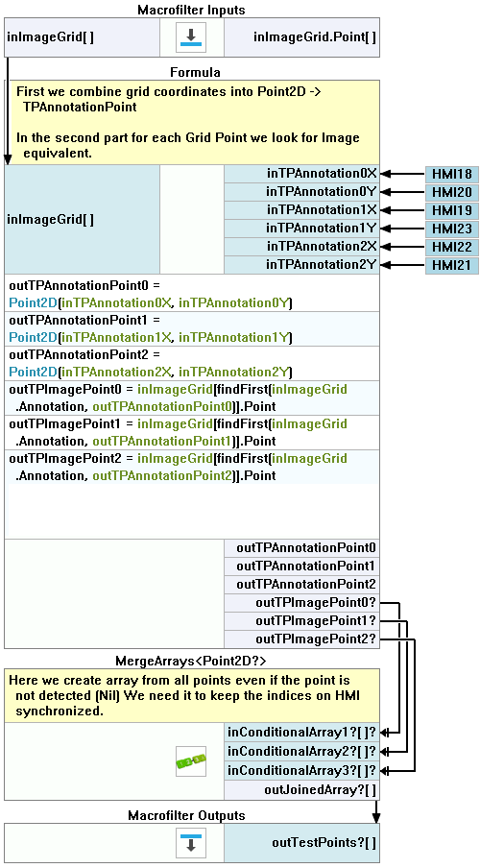Click the inConditionalArray3?[]? input port
Viewport: 480px width, 868px height.
coord(301,770)
